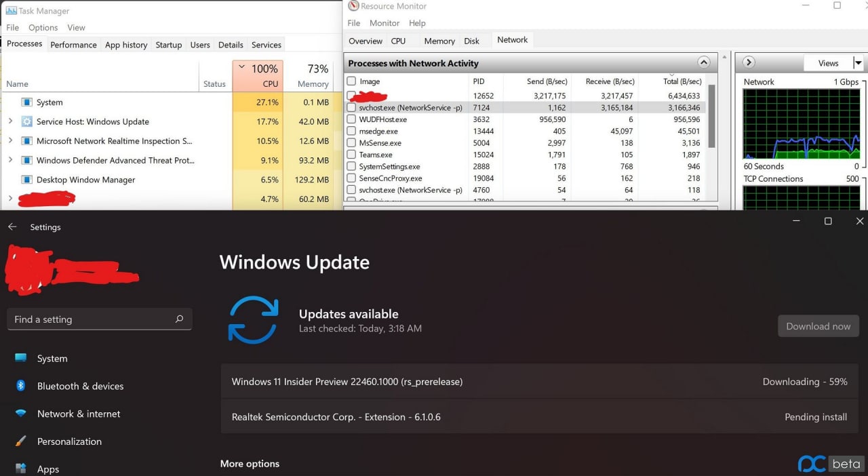Collapse the Processes with Network Activity section
The height and width of the screenshot is (476, 868).
[704, 62]
